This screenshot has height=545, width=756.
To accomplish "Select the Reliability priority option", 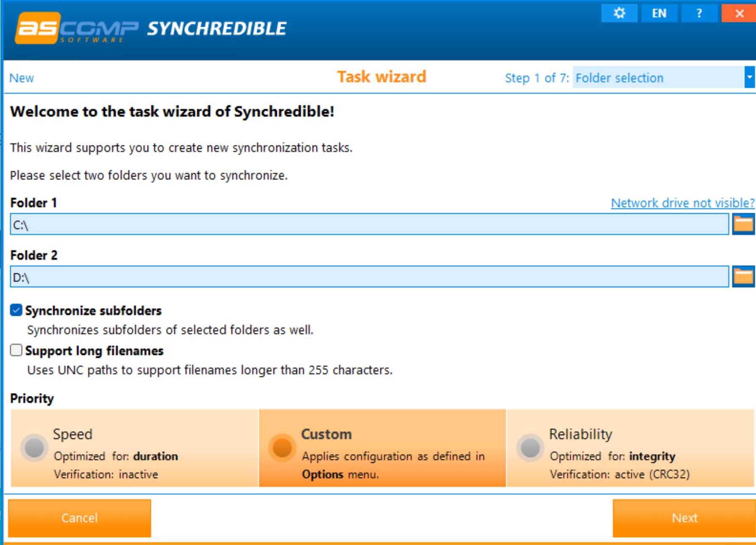I will click(630, 448).
